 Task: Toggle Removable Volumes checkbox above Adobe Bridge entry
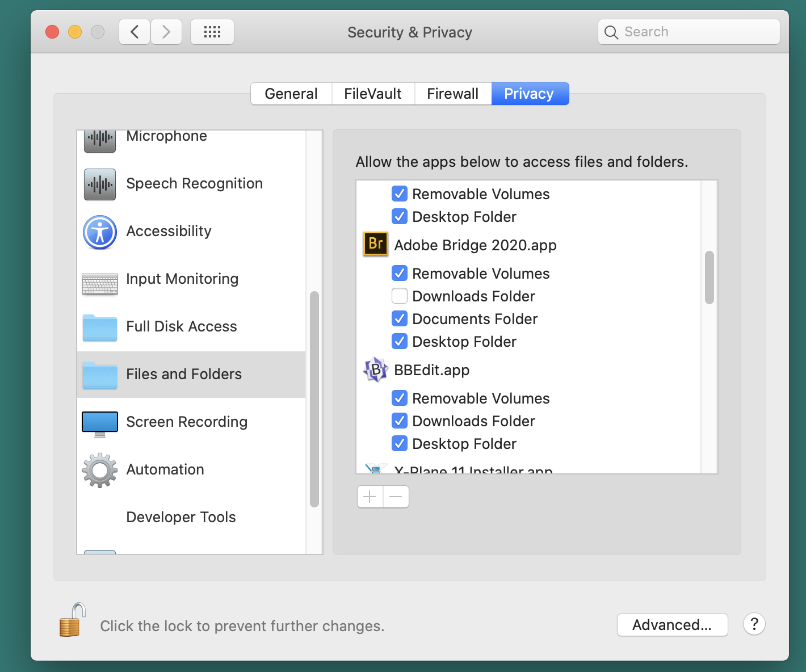pos(400,194)
